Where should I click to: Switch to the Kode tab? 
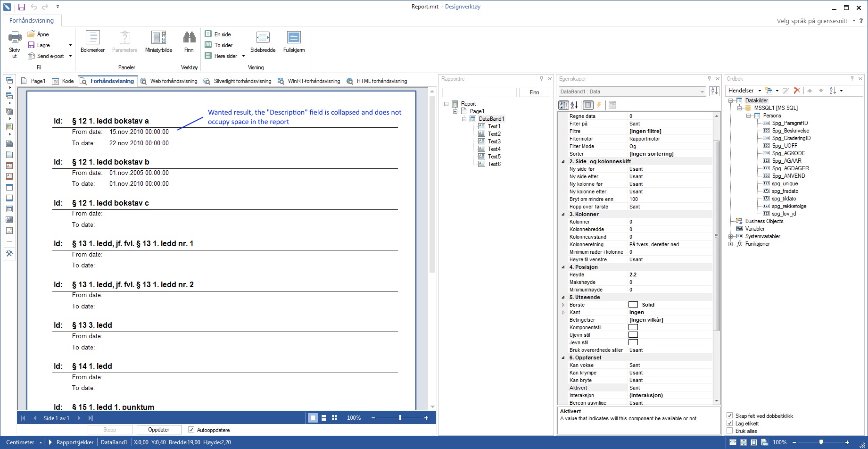(63, 81)
